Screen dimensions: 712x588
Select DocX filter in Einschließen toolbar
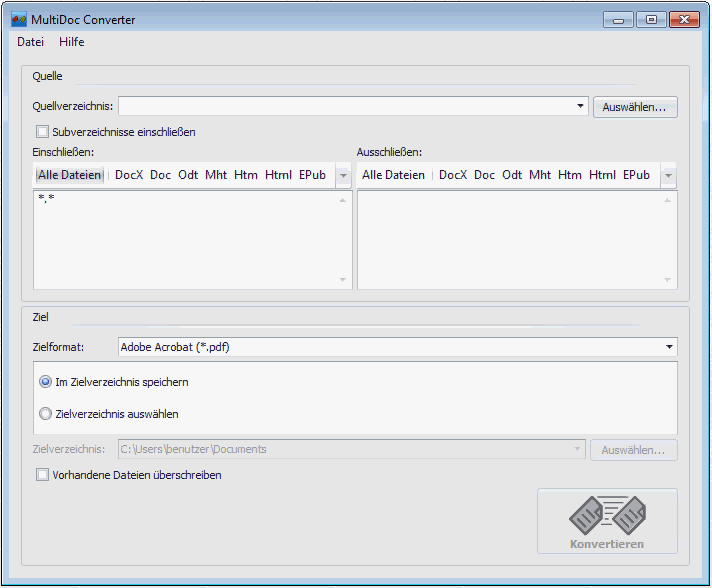129,175
